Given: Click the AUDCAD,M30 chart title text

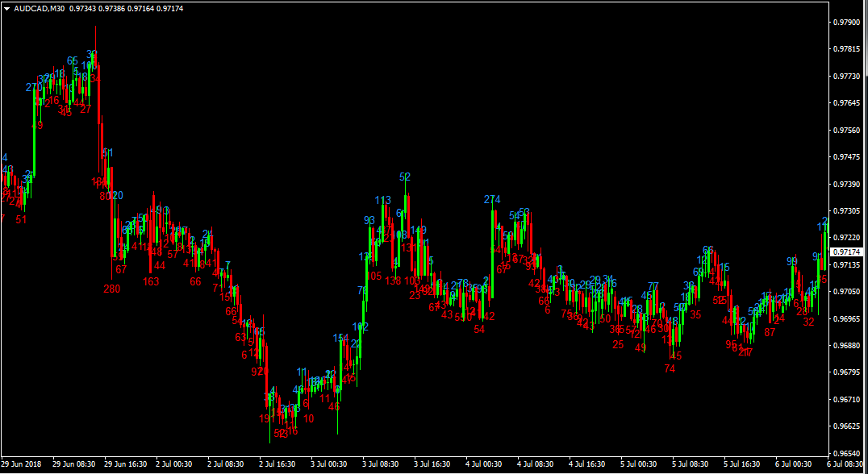Looking at the screenshot, I should click(x=40, y=8).
